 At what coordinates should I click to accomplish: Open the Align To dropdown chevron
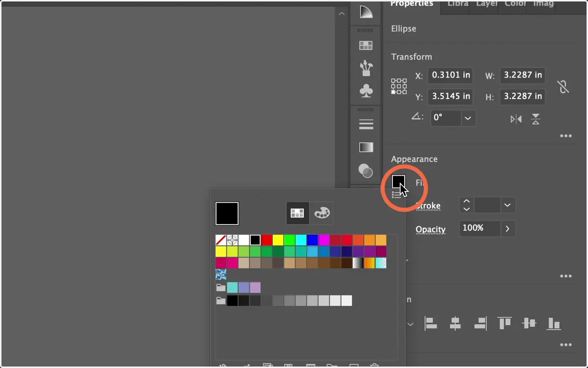coord(411,324)
